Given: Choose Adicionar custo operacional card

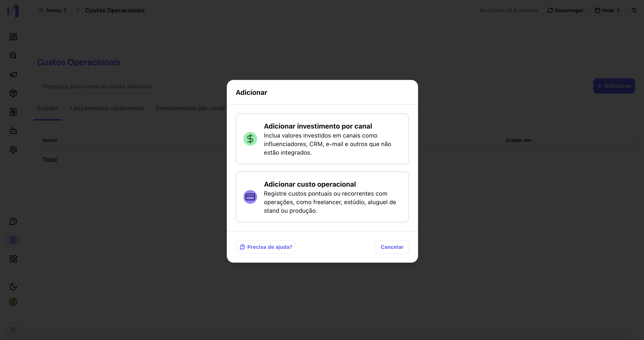Looking at the screenshot, I should 322,197.
